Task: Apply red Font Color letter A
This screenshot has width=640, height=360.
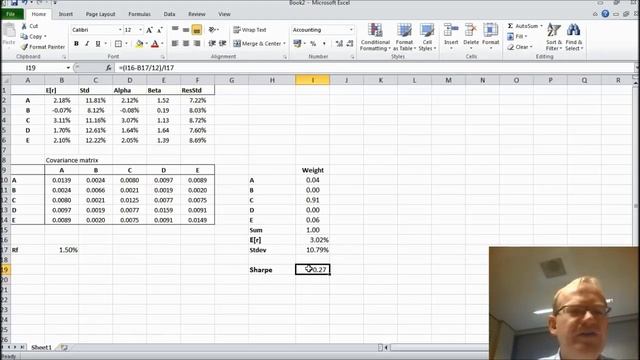Action: pyautogui.click(x=155, y=44)
